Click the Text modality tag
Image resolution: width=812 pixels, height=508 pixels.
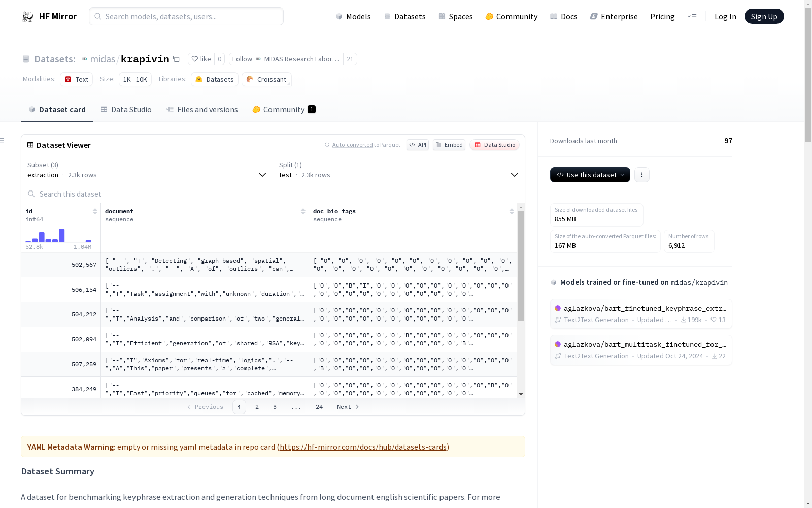click(77, 79)
